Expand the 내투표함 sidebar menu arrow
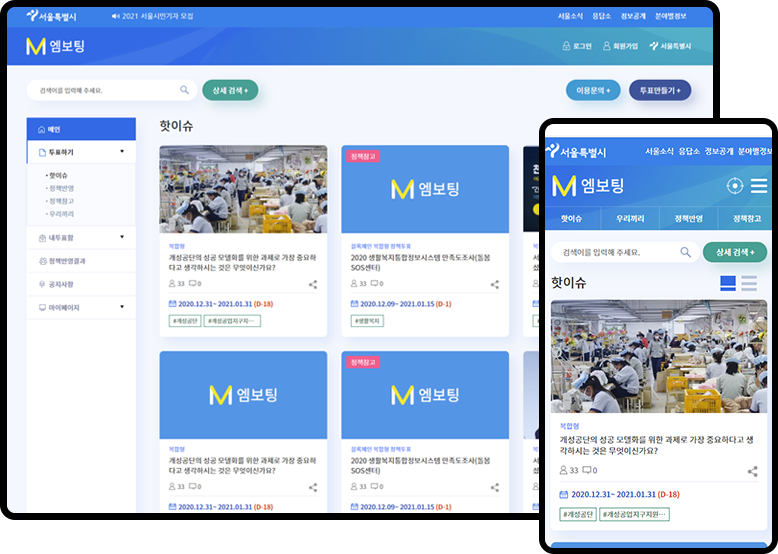Viewport: 778px width, 554px height. tap(122, 237)
